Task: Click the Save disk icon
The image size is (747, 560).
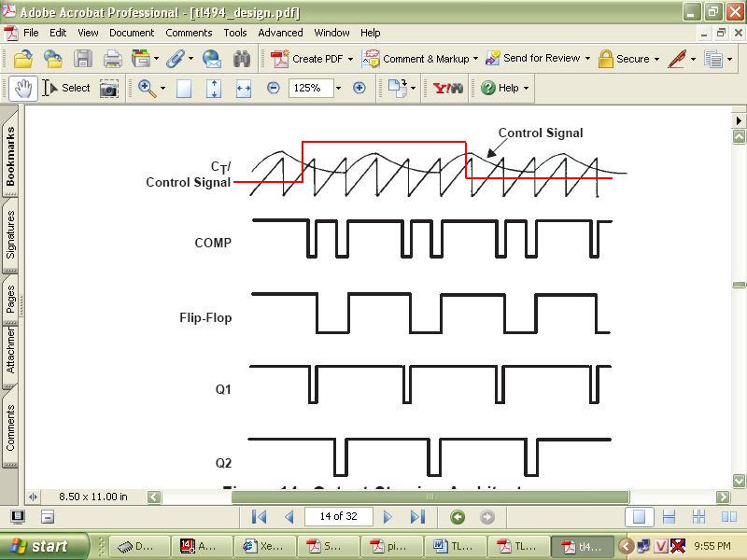Action: tap(83, 59)
